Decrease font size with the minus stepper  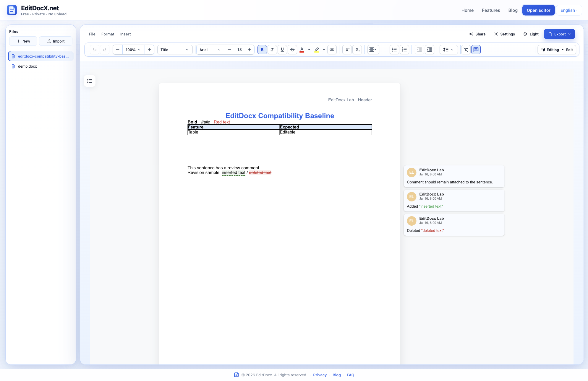click(x=229, y=50)
